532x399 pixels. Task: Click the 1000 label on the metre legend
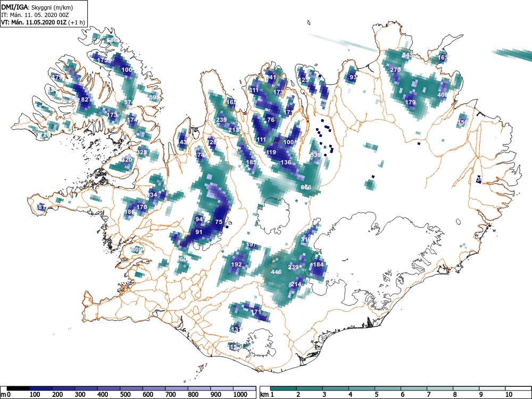(240, 394)
